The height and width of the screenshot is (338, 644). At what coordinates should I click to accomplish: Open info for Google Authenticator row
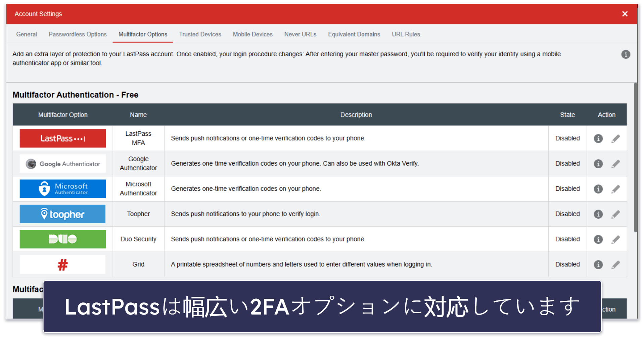click(x=598, y=164)
